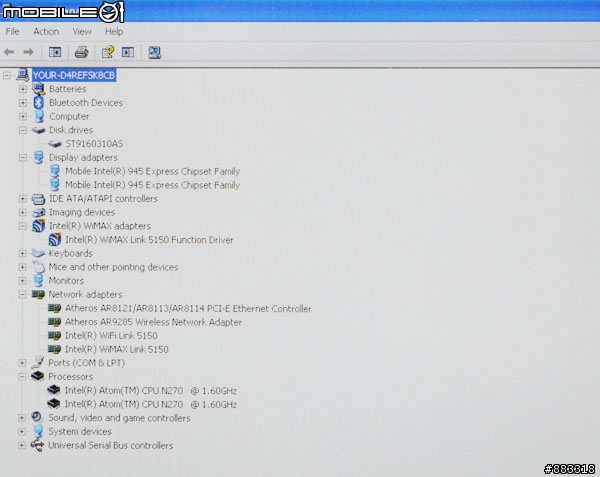Select second Mobile Intel(R) 945 Express Chipset entry
600x477 pixels.
[x=152, y=185]
